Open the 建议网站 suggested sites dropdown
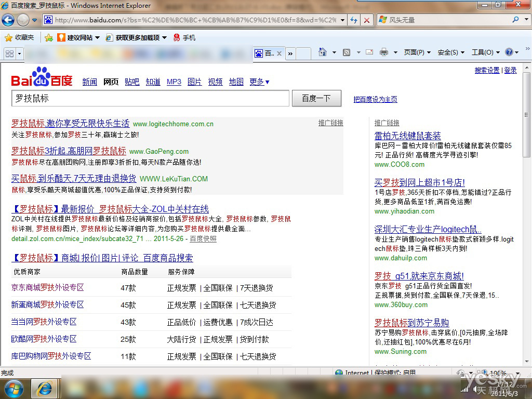Image resolution: width=532 pixels, height=399 pixels. [78, 37]
